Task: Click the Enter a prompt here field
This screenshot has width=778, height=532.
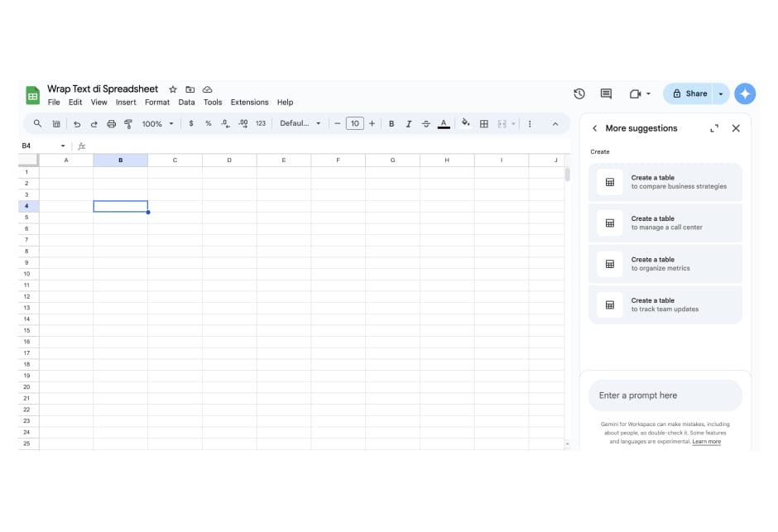Action: point(665,395)
